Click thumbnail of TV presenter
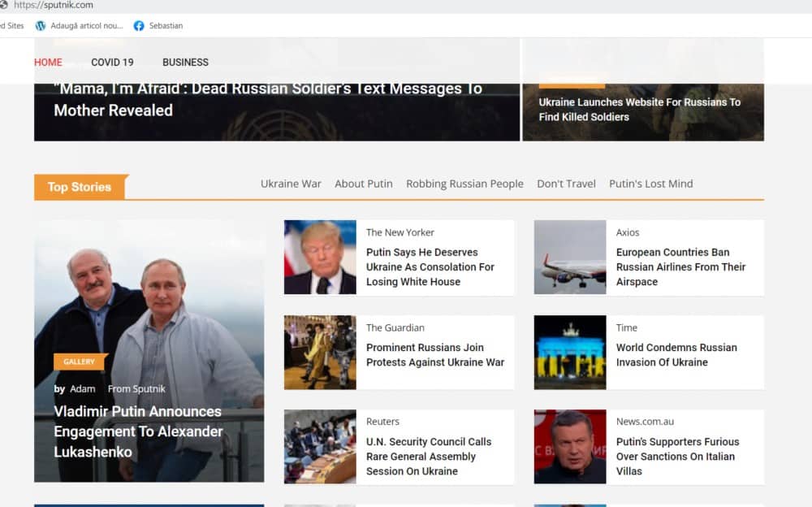 coord(570,447)
